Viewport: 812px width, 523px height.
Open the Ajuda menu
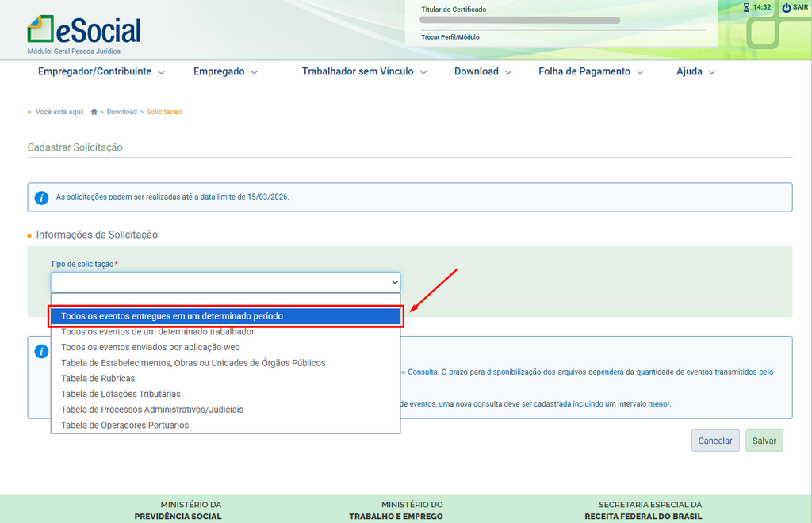click(x=695, y=71)
